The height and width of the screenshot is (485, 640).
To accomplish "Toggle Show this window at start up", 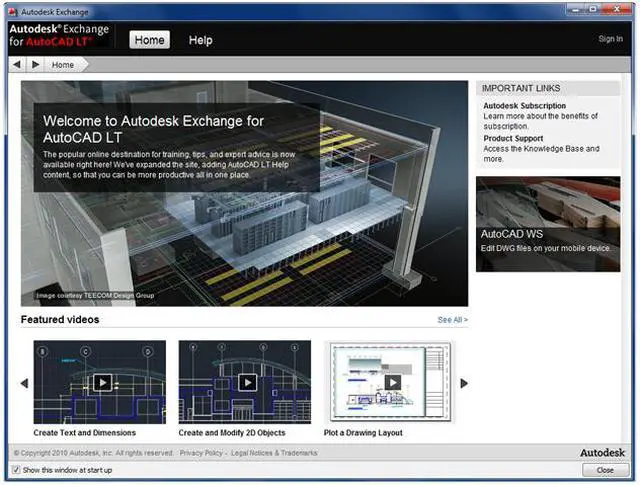I will click(16, 470).
